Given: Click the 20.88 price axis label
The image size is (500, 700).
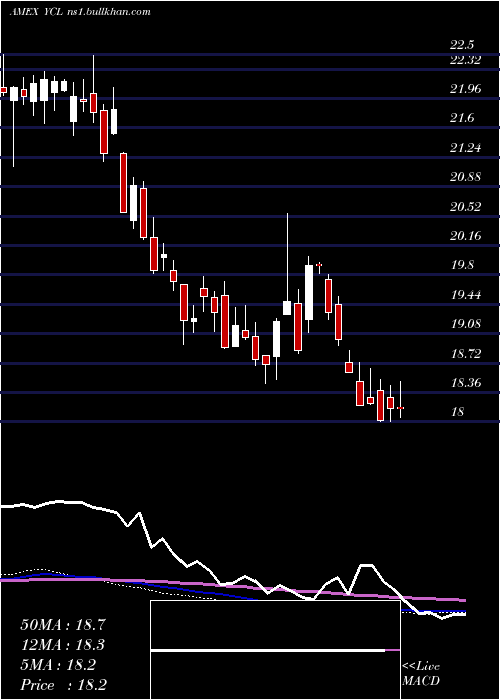Looking at the screenshot, I should click(466, 178).
